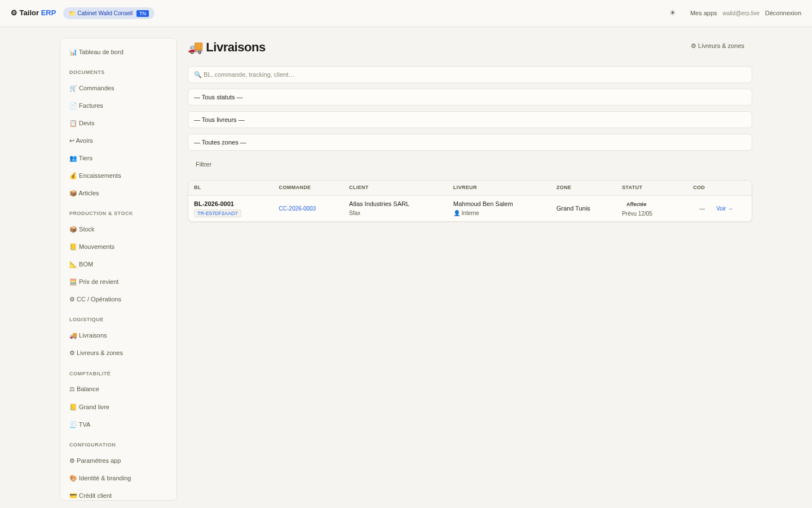Toggle the light/dark theme sun icon

(672, 13)
